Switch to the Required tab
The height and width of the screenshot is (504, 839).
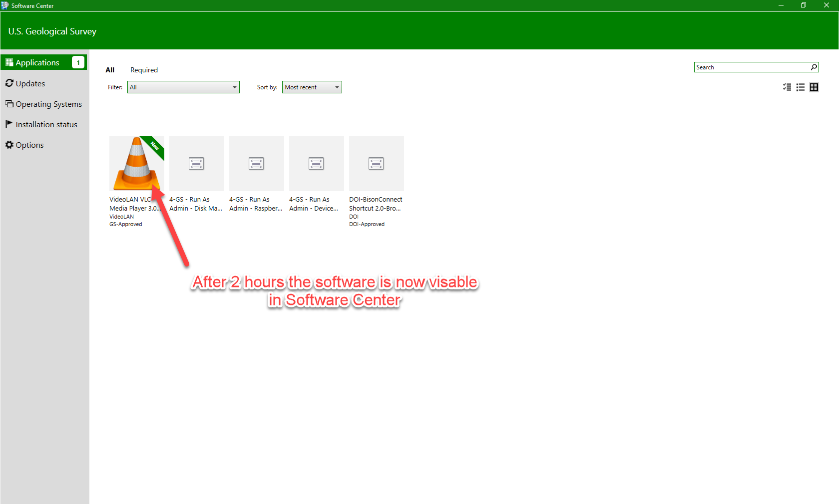[x=144, y=70]
